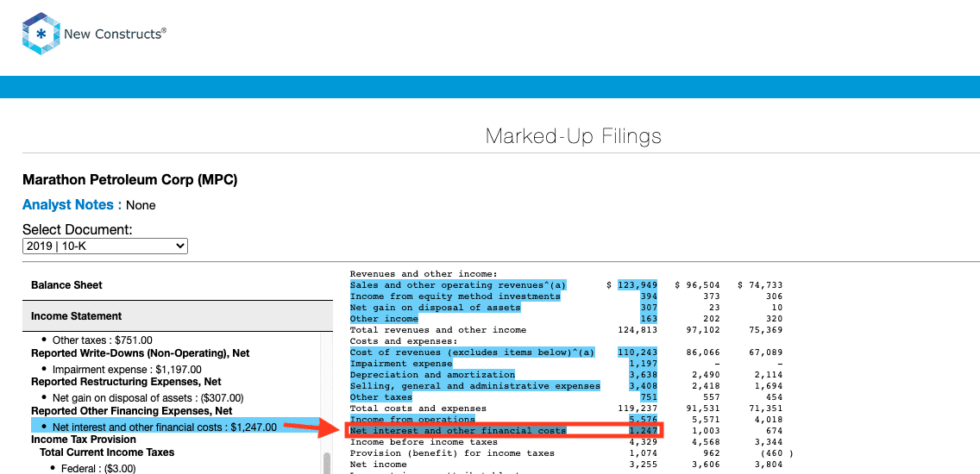Image resolution: width=980 pixels, height=474 pixels.
Task: Click highlighted 'Income from equity method investments'
Action: [455, 296]
